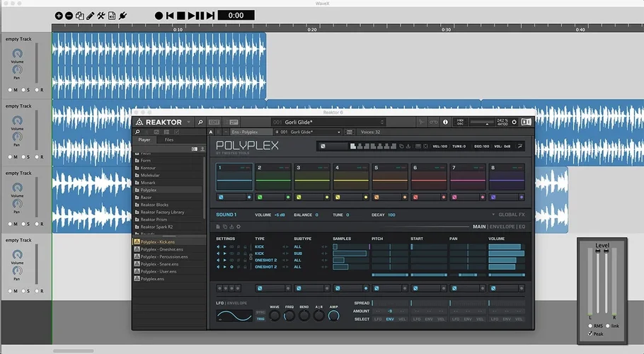Click the Reaktor MIDI OSC indicator
Image resolution: width=644 pixels, height=354 pixels.
[460, 122]
